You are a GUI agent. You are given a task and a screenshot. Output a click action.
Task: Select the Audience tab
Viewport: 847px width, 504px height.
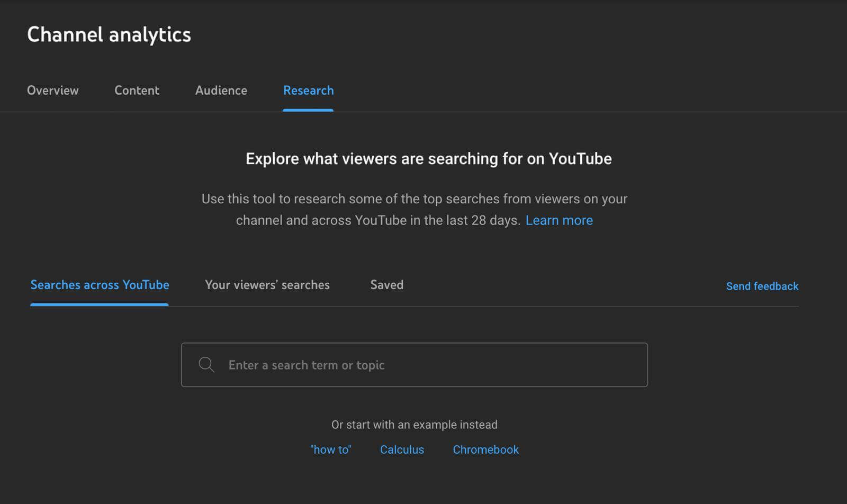(221, 91)
